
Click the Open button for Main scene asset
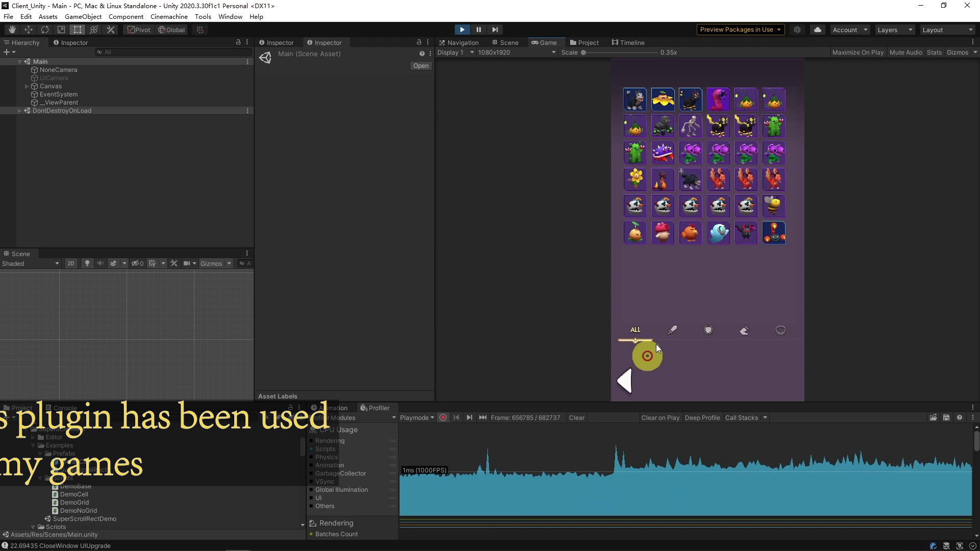tap(421, 66)
